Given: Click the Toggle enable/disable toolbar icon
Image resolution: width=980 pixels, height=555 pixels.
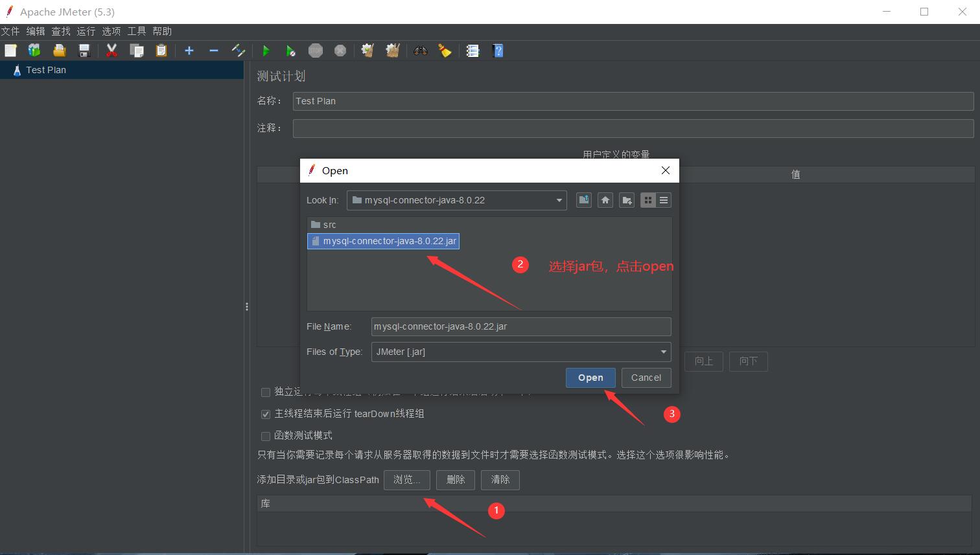Looking at the screenshot, I should coord(239,51).
